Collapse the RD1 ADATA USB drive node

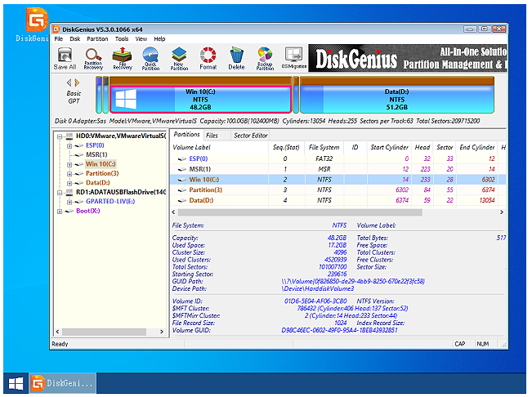coord(60,193)
